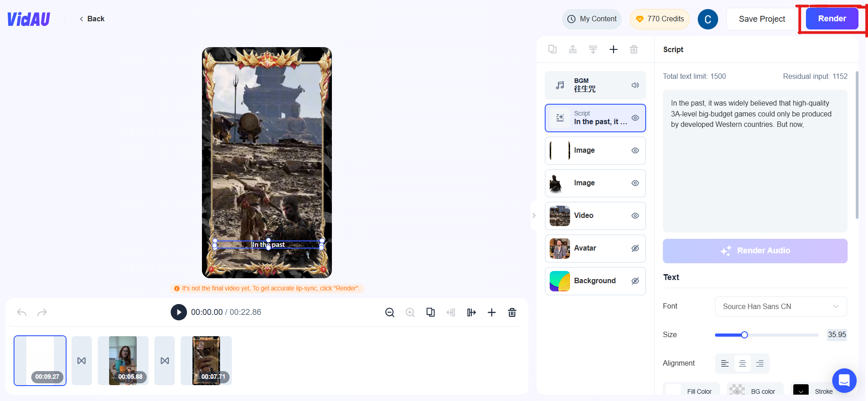The image size is (868, 401).
Task: Add a new layer with plus icon
Action: click(613, 49)
